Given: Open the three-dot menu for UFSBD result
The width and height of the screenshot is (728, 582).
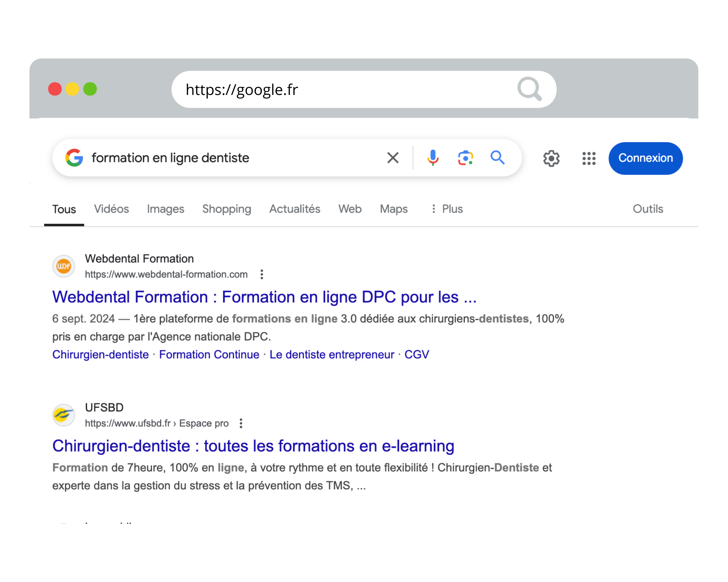Looking at the screenshot, I should click(241, 423).
